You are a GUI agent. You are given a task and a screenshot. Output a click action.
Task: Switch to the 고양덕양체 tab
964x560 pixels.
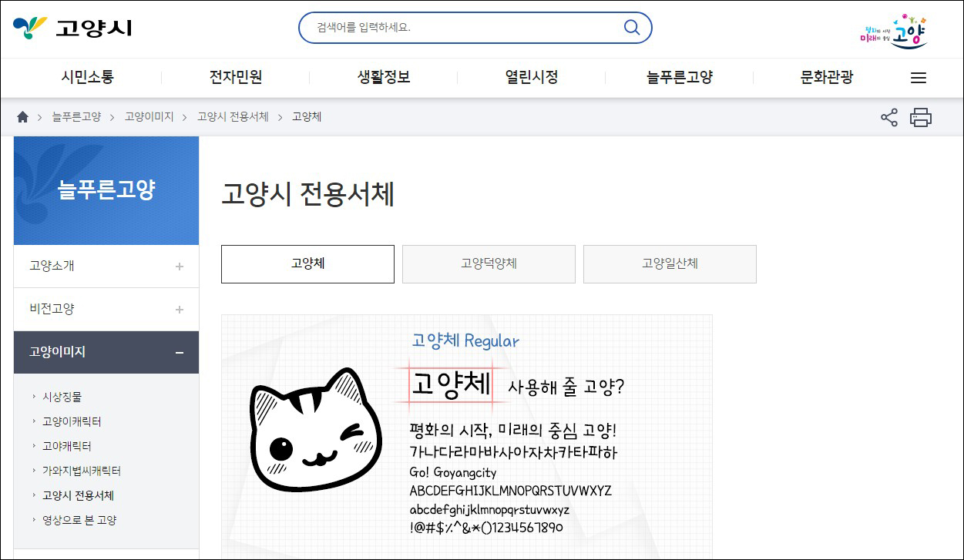pos(488,263)
